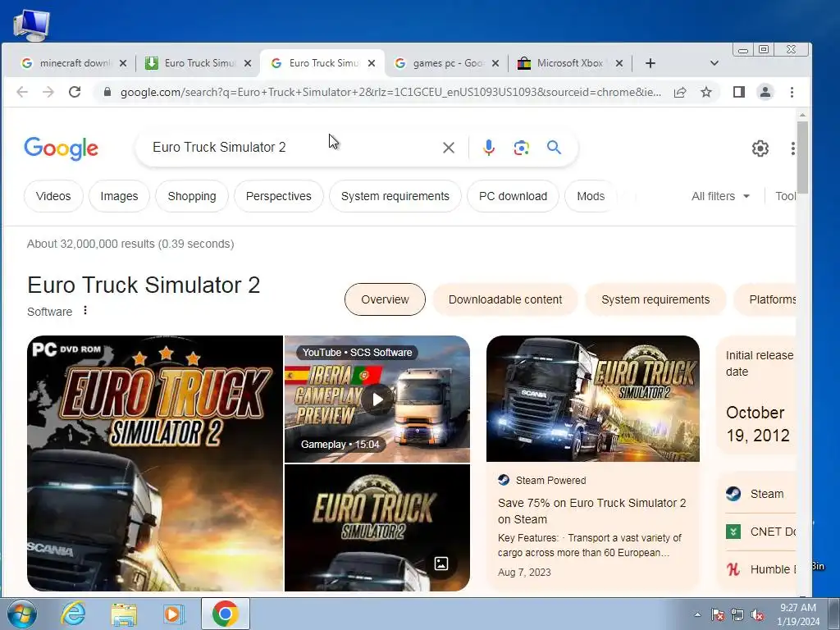Viewport: 840px width, 630px height.
Task: Open the PC DVD ROM cover image
Action: pos(155,463)
